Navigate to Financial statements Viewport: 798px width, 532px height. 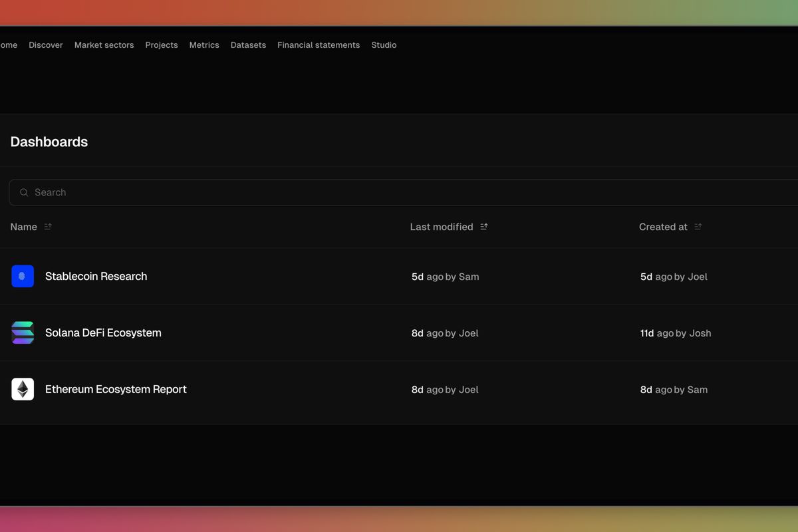point(319,45)
